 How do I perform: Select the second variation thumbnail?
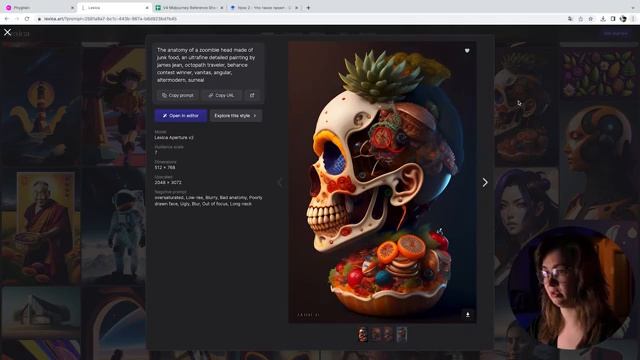click(376, 335)
